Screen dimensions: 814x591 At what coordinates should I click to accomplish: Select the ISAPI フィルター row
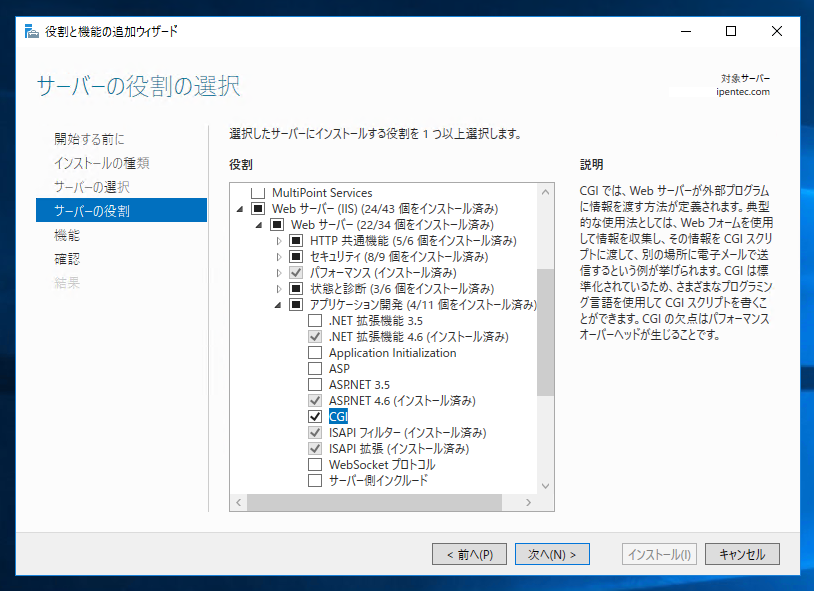(407, 433)
